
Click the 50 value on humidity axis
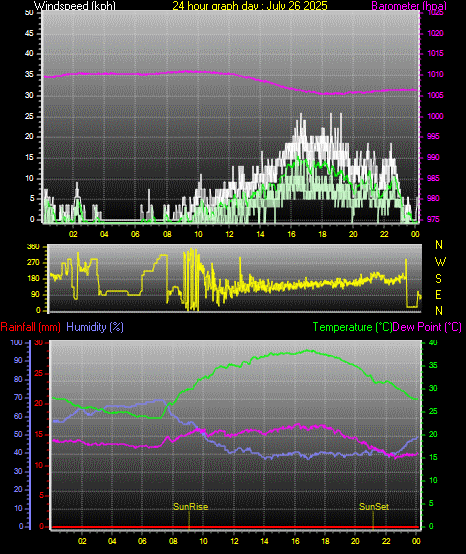point(18,435)
